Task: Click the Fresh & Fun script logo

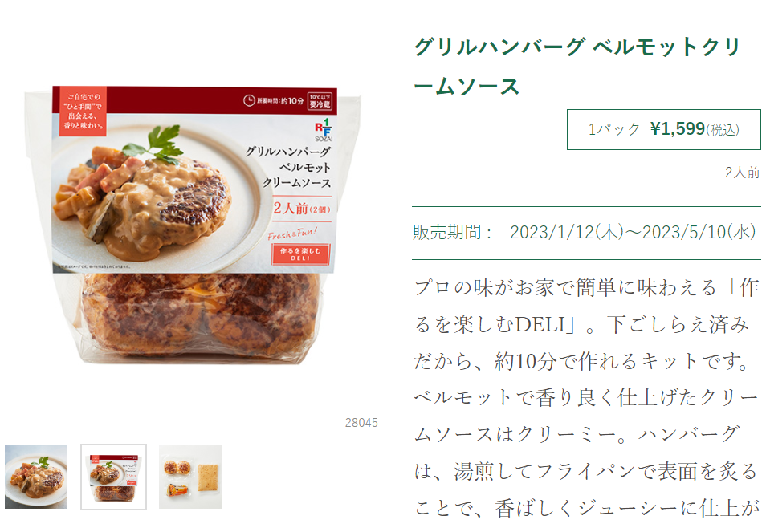Action: click(292, 234)
